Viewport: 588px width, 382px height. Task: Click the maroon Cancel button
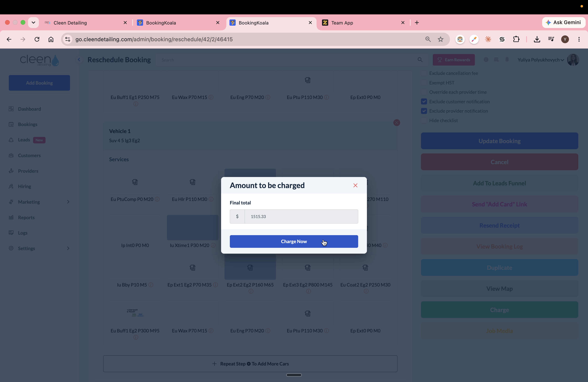[x=499, y=162]
